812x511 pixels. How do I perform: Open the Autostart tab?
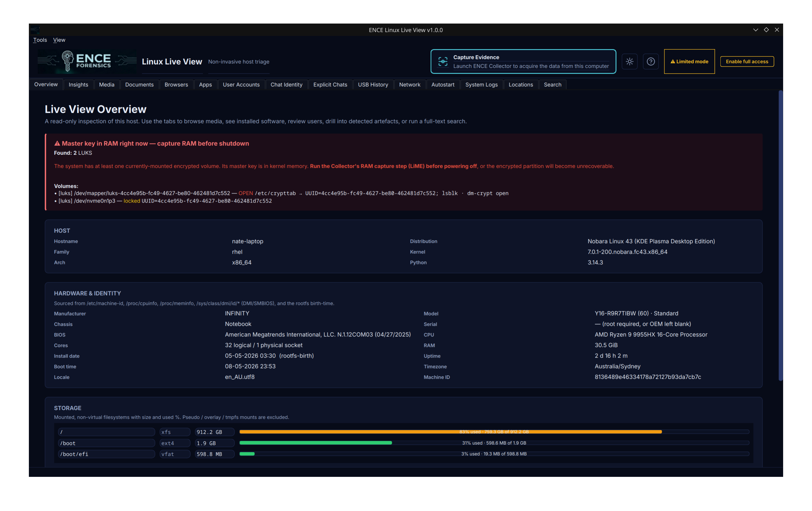coord(443,85)
